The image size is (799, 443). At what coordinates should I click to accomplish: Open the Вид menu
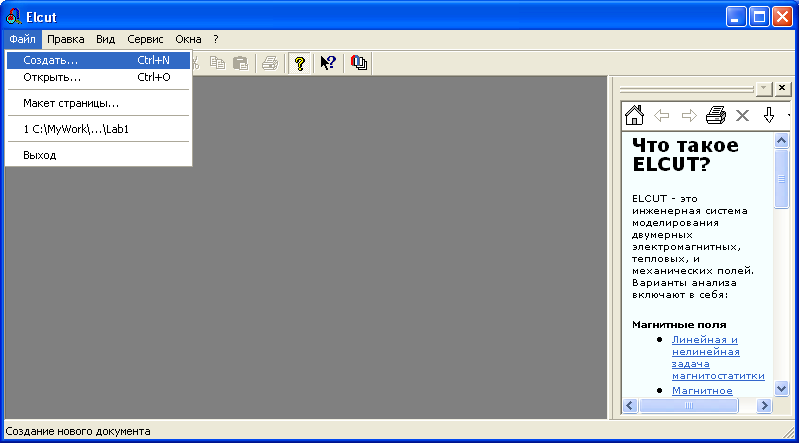coord(105,39)
